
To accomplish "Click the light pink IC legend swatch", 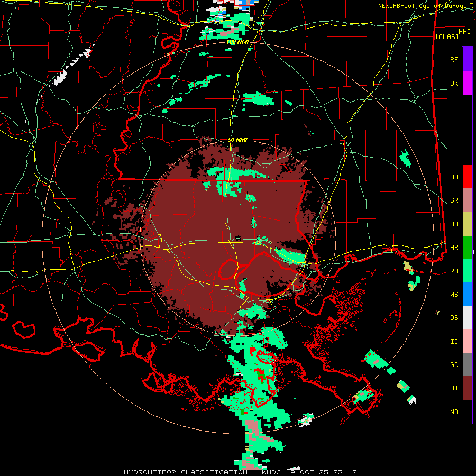I will point(467,341).
